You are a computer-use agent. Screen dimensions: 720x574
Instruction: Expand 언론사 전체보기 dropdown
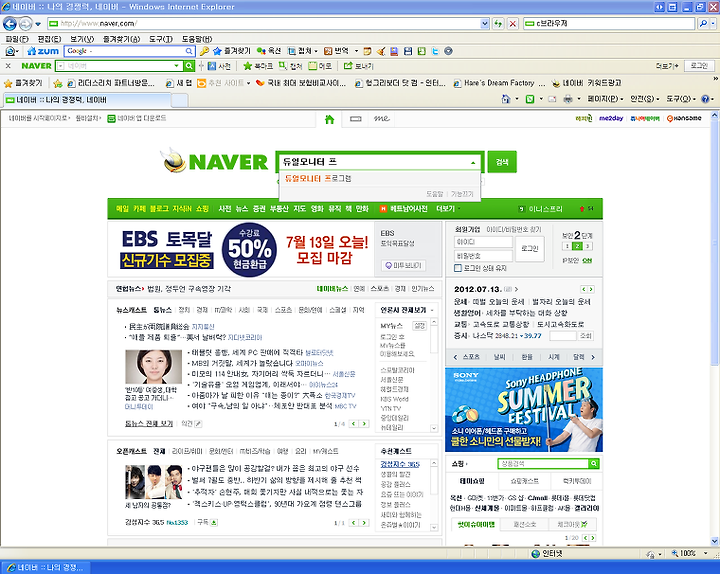(432, 310)
